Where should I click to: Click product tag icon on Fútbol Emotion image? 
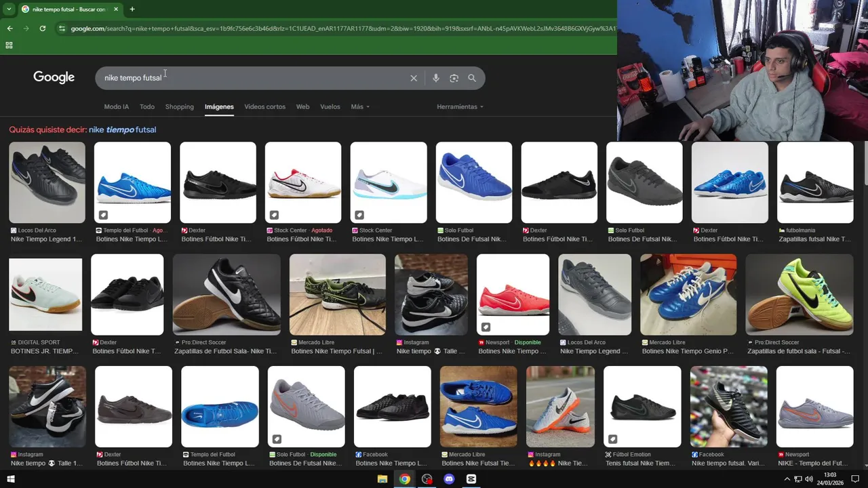coord(612,439)
